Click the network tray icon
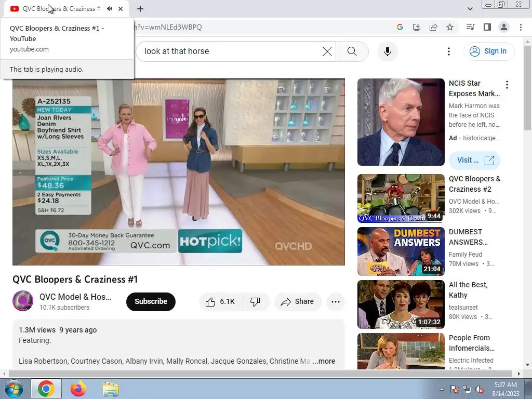The width and height of the screenshot is (532, 399). pyautogui.click(x=467, y=389)
